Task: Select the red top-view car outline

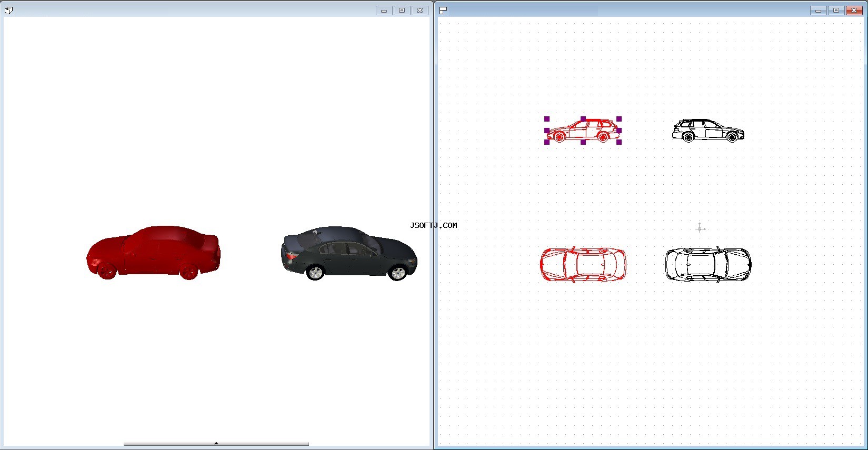Action: (x=583, y=264)
